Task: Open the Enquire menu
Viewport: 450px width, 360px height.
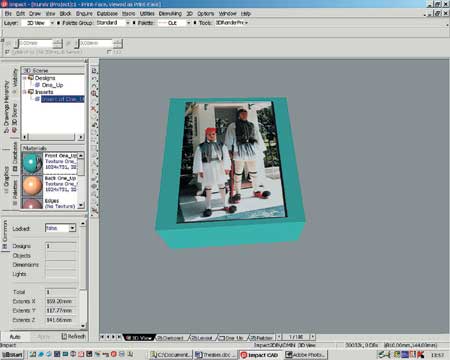Action: click(x=84, y=14)
